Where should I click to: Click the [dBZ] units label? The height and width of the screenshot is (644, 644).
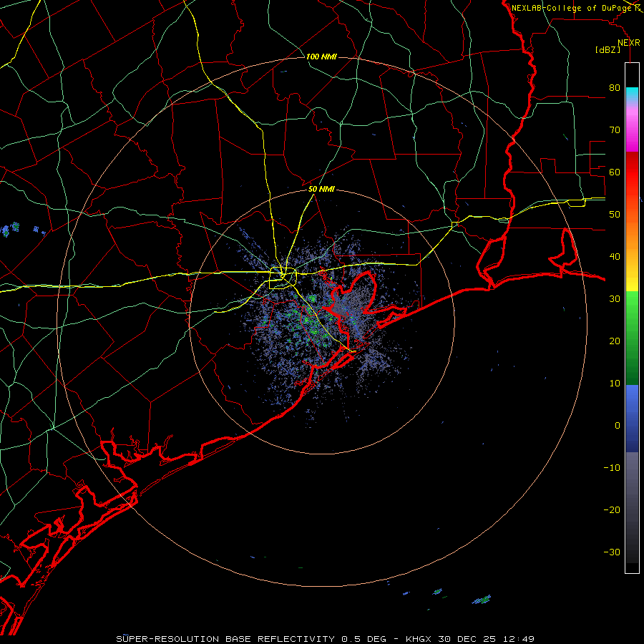click(608, 50)
